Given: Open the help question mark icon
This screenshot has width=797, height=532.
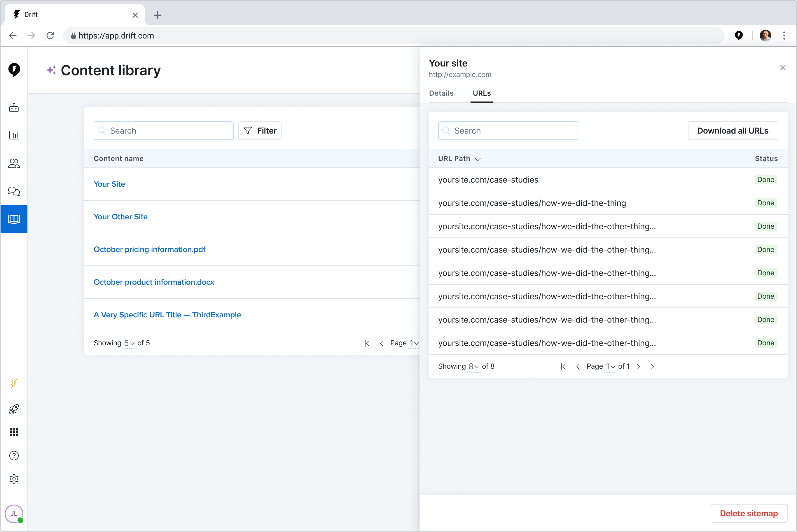Looking at the screenshot, I should (14, 456).
